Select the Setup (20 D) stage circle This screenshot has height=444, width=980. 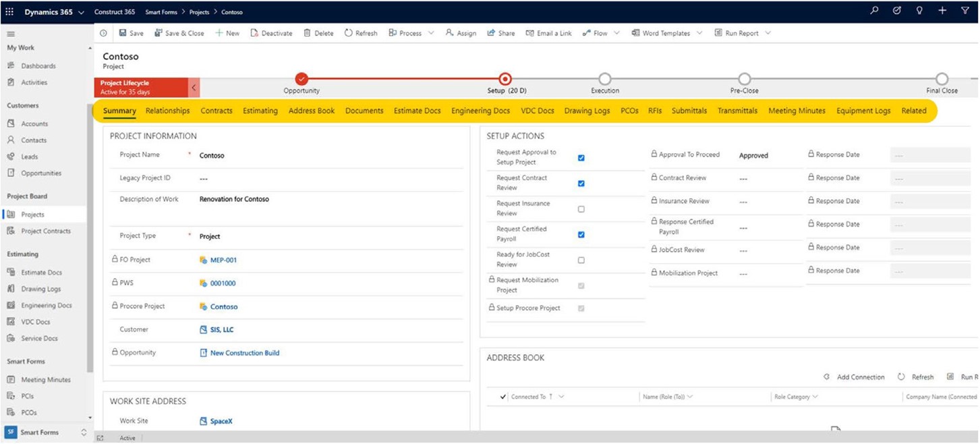pos(505,79)
